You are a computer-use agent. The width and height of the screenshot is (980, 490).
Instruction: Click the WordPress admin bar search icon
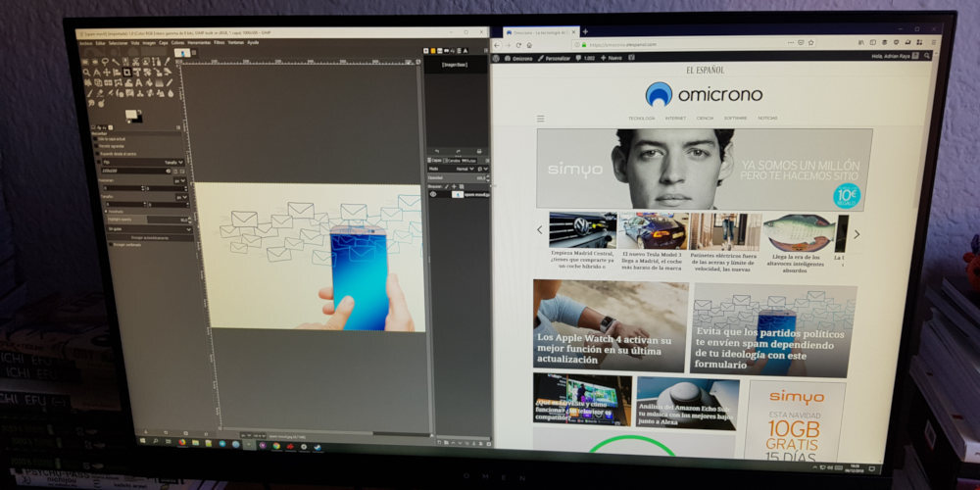click(927, 56)
